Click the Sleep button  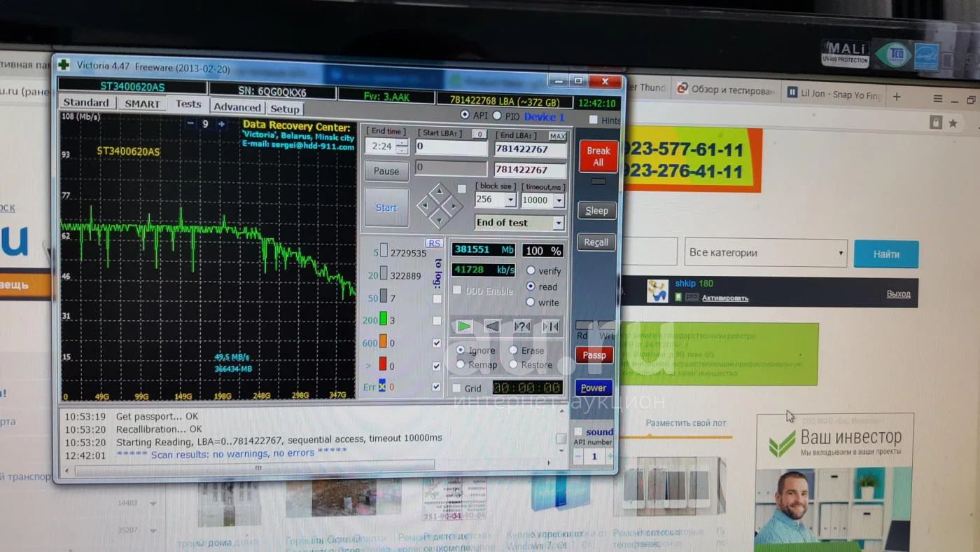[596, 210]
